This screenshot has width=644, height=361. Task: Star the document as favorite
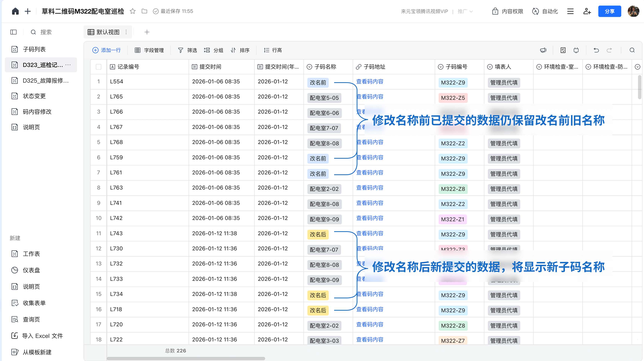point(133,11)
